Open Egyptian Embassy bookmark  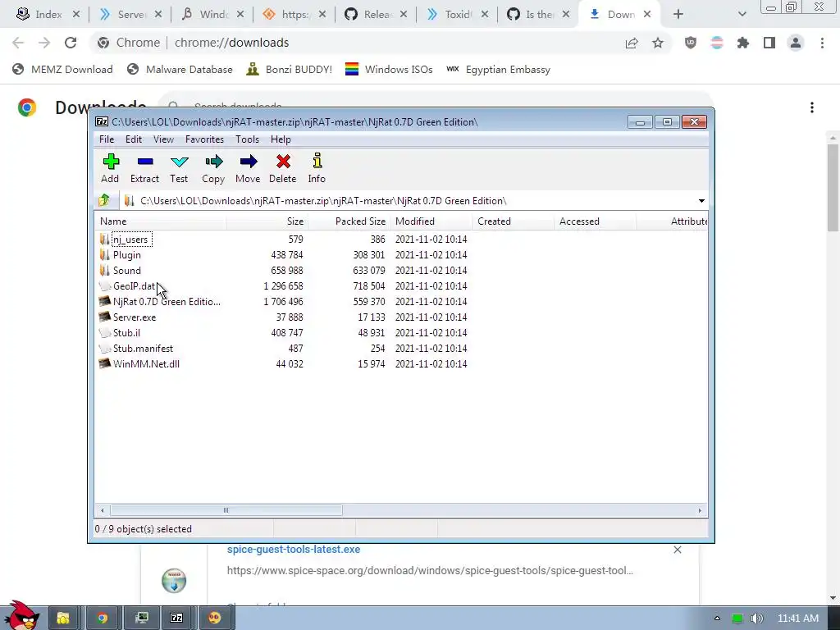click(x=498, y=70)
